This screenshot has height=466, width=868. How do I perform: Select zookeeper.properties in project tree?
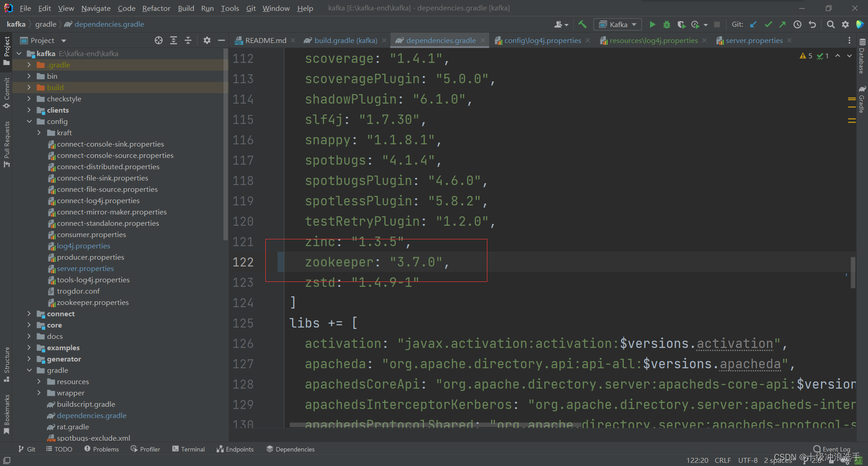tap(93, 302)
